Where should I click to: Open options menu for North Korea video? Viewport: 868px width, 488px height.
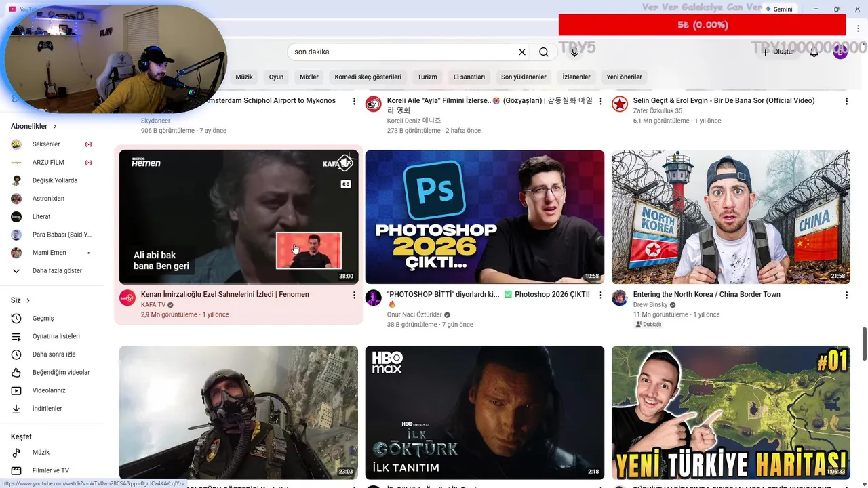point(846,295)
